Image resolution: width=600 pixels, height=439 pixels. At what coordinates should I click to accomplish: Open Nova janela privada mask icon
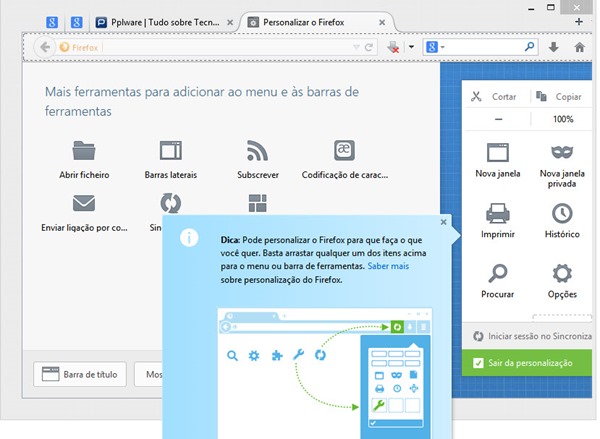[x=562, y=152]
